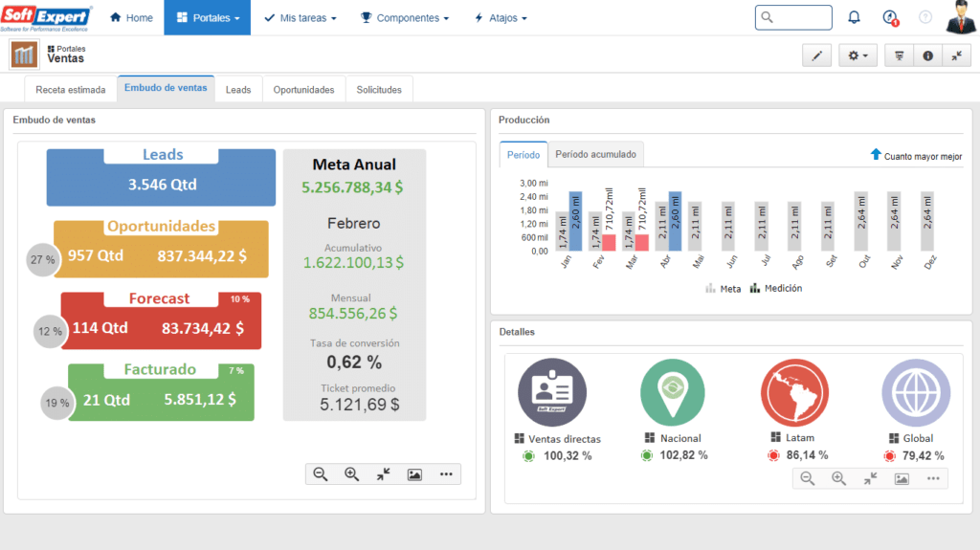Expand the gear settings dropdown
This screenshot has width=980, height=550.
coord(857,55)
